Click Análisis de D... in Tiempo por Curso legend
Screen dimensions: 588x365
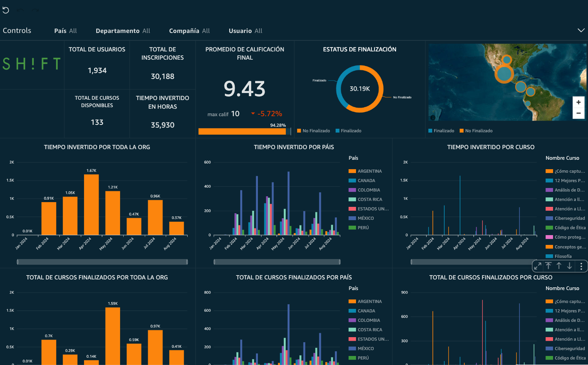click(565, 190)
